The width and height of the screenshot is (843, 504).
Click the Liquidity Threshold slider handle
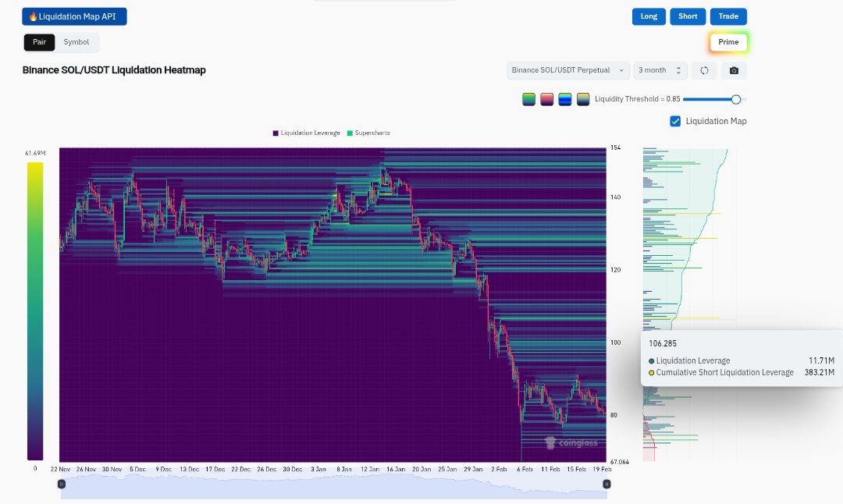735,99
